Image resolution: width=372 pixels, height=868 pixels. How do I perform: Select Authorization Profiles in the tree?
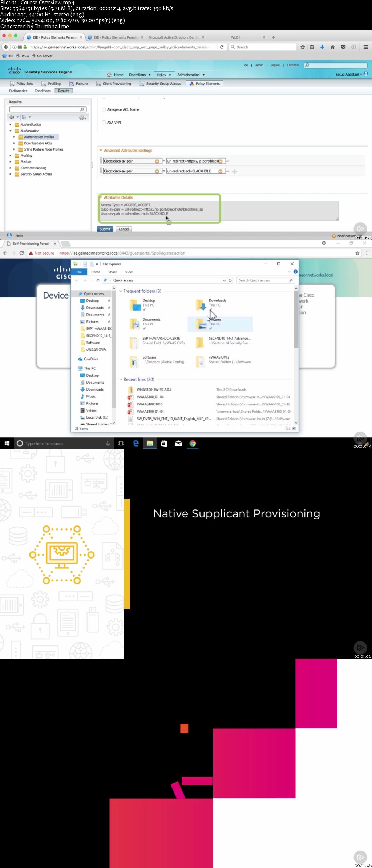[x=39, y=137]
